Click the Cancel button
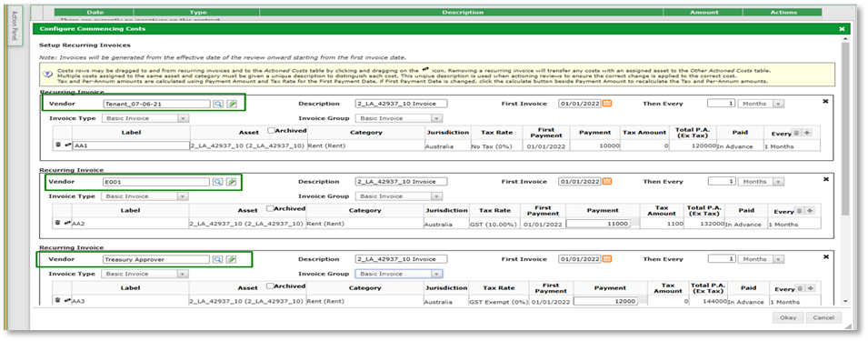The height and width of the screenshot is (341, 868). pos(823,317)
